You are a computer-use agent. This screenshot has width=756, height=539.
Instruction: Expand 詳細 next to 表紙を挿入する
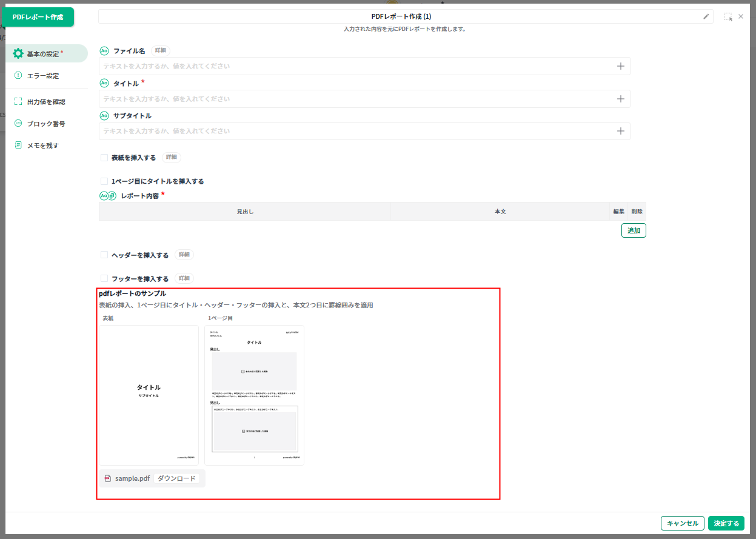tap(171, 158)
